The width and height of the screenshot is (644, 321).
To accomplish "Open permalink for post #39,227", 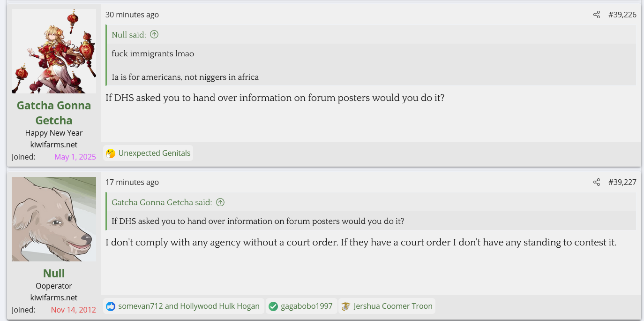I will click(622, 182).
